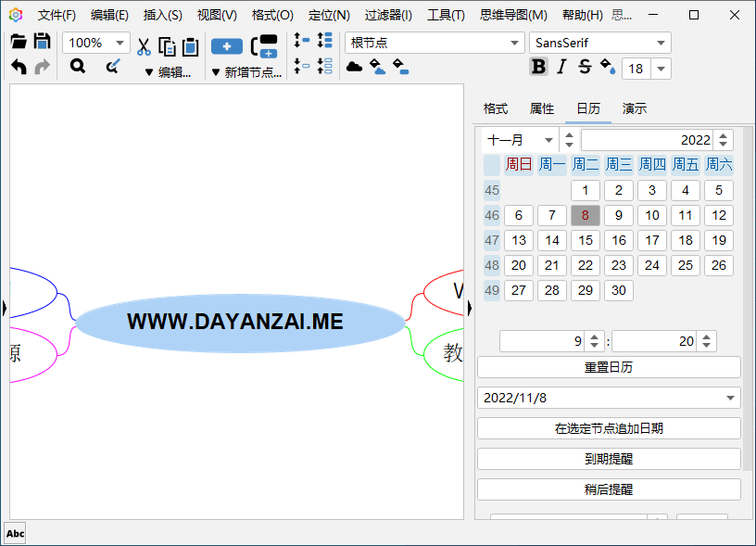Click the 重置日历 button

(x=608, y=366)
